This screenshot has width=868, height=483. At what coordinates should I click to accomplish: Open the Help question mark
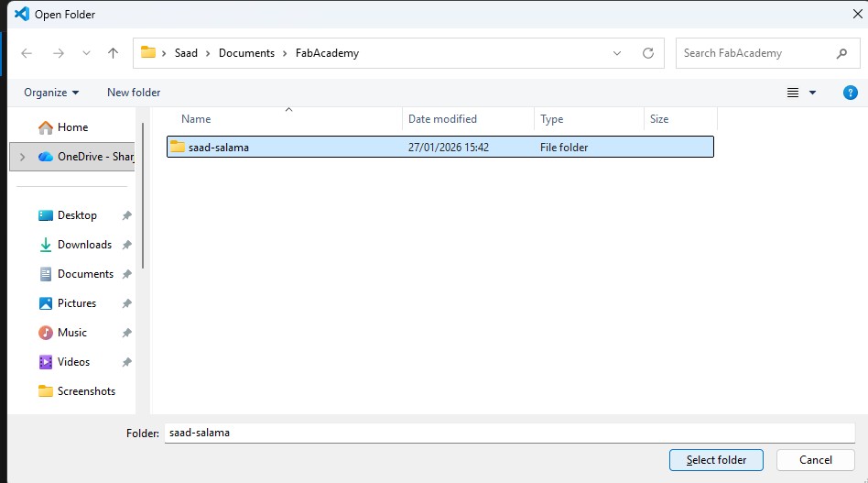[850, 93]
